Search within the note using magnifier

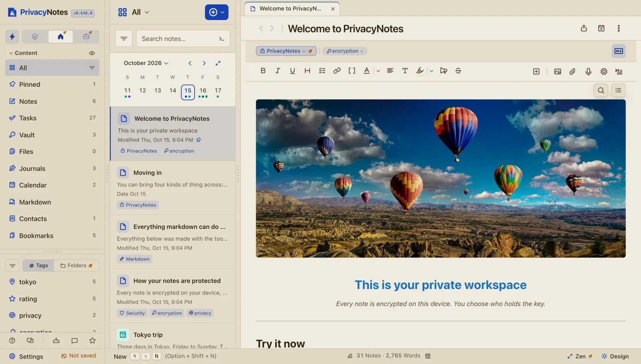(601, 90)
